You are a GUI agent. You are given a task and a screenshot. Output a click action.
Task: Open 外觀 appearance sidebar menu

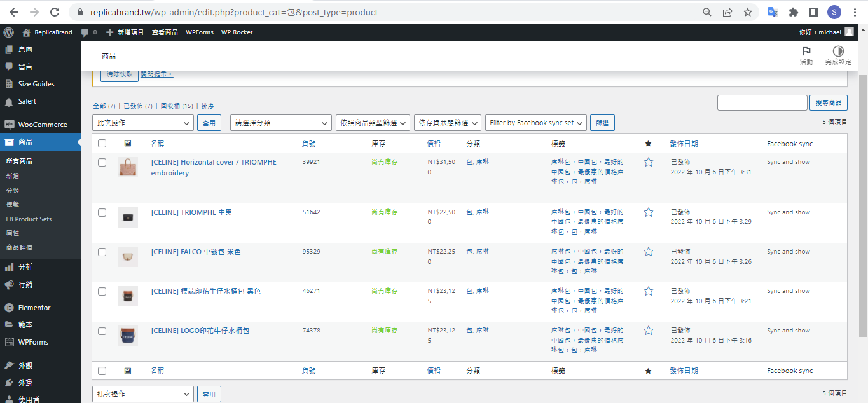[41, 365]
